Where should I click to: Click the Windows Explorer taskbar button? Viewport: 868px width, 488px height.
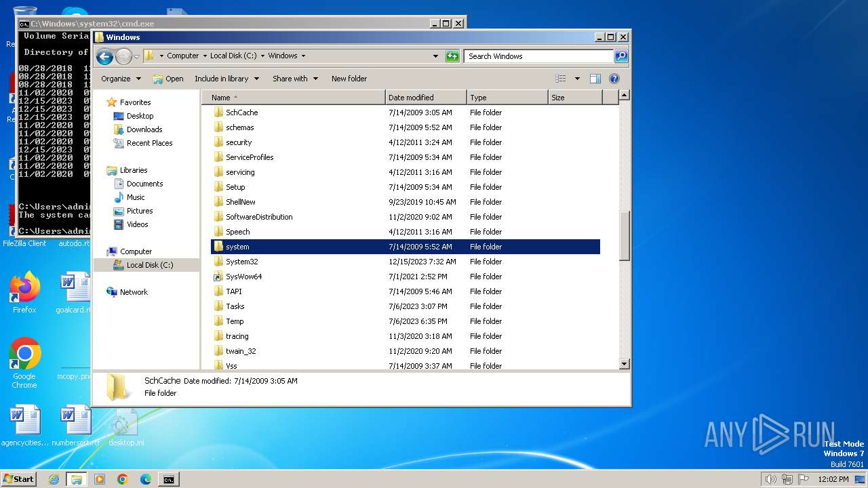click(76, 479)
